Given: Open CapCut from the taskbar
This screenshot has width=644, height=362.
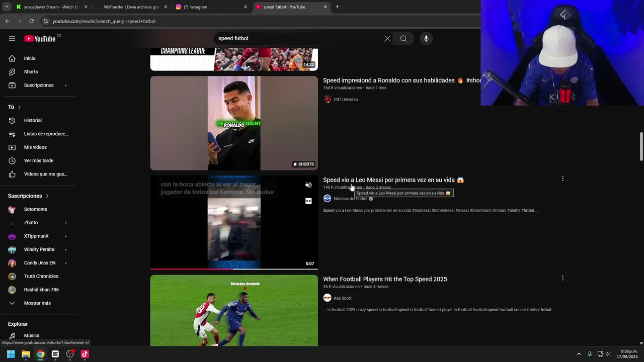Looking at the screenshot, I should point(55,354).
